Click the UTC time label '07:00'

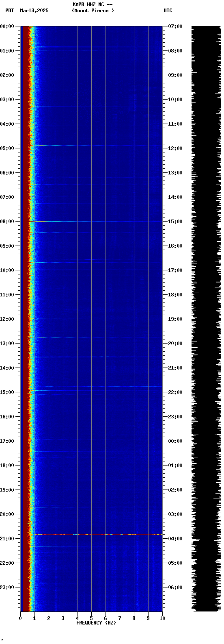[x=175, y=26]
